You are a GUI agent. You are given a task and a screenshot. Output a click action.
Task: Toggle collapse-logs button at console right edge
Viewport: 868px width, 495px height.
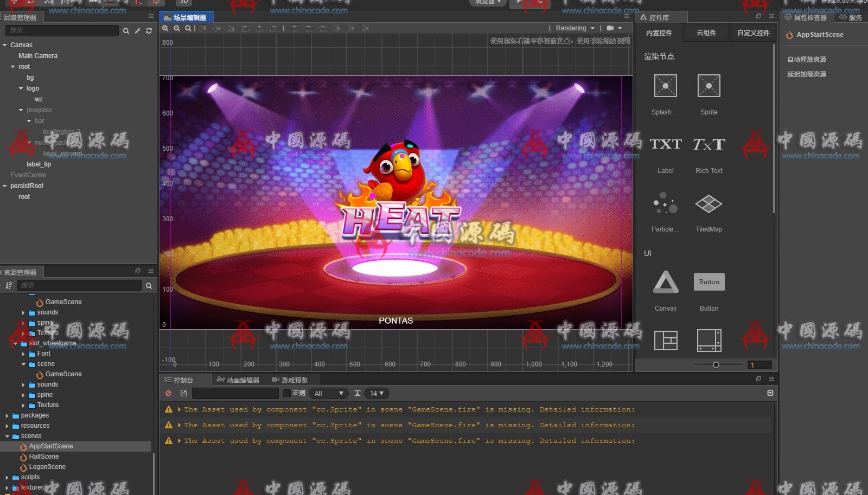pos(770,393)
